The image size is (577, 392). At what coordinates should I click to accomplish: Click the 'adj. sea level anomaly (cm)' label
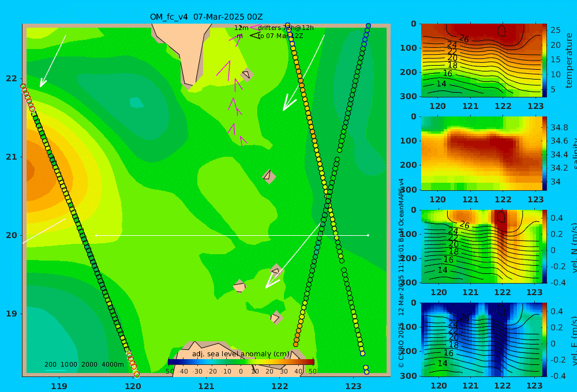click(241, 354)
